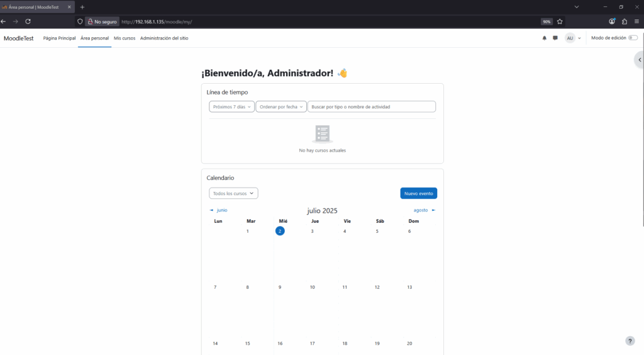
Task: Open the AU user avatar menu
Action: [570, 38]
